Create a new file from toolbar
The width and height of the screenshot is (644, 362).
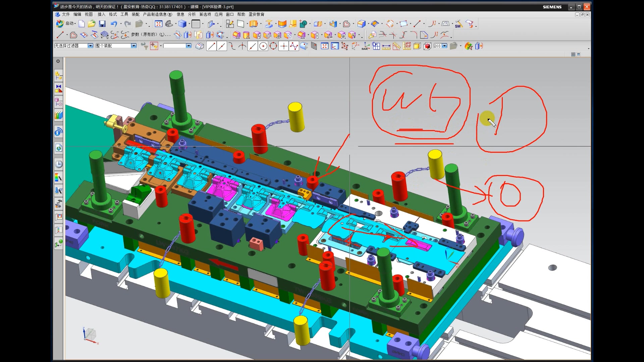pos(82,24)
